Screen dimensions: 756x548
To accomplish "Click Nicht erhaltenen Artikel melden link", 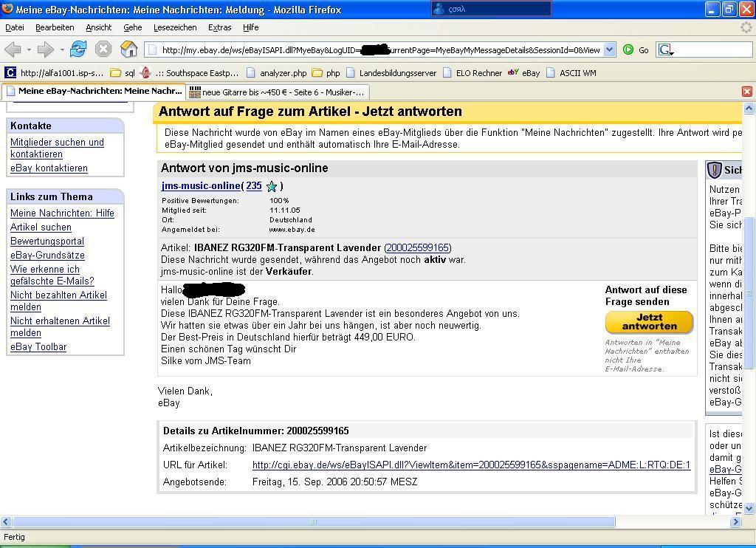I will [x=60, y=326].
